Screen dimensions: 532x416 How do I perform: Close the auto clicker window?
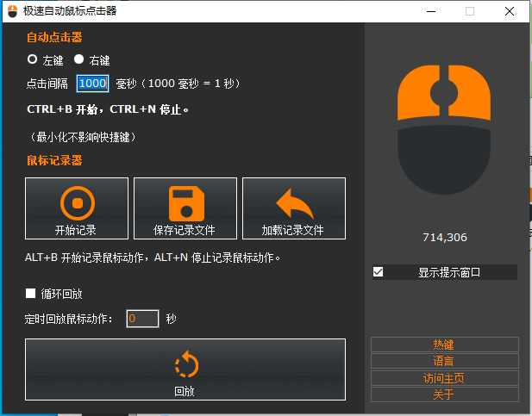509,11
